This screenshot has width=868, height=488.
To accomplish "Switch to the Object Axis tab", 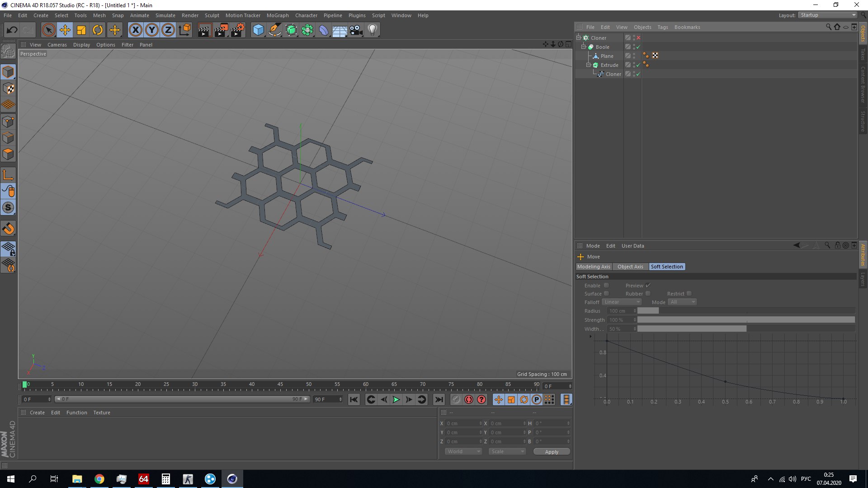I will (630, 267).
